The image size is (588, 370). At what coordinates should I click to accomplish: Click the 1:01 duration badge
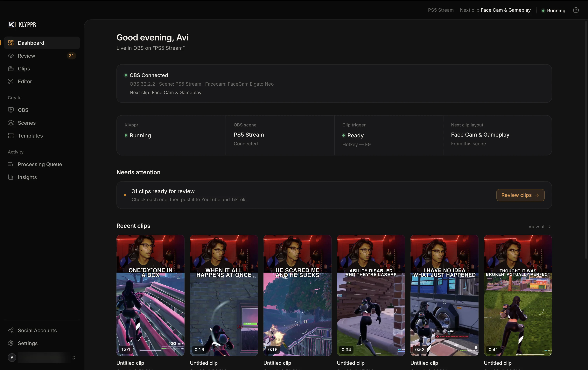coord(126,350)
